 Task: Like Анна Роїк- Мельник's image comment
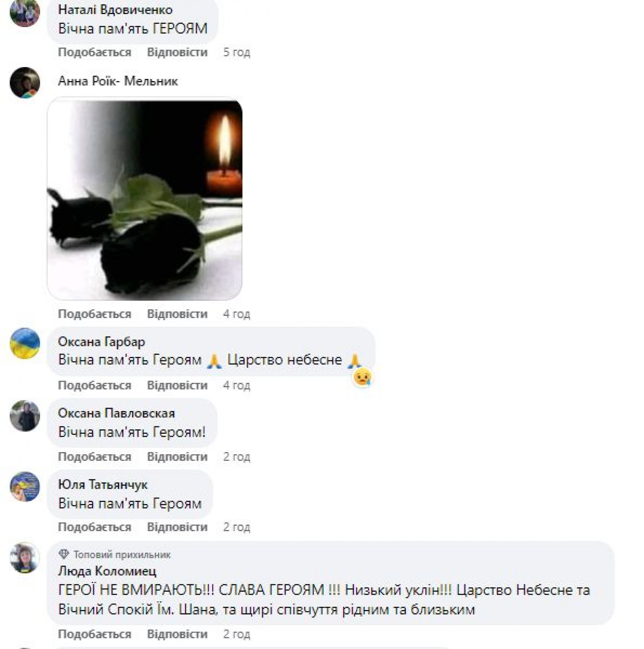coord(95,314)
